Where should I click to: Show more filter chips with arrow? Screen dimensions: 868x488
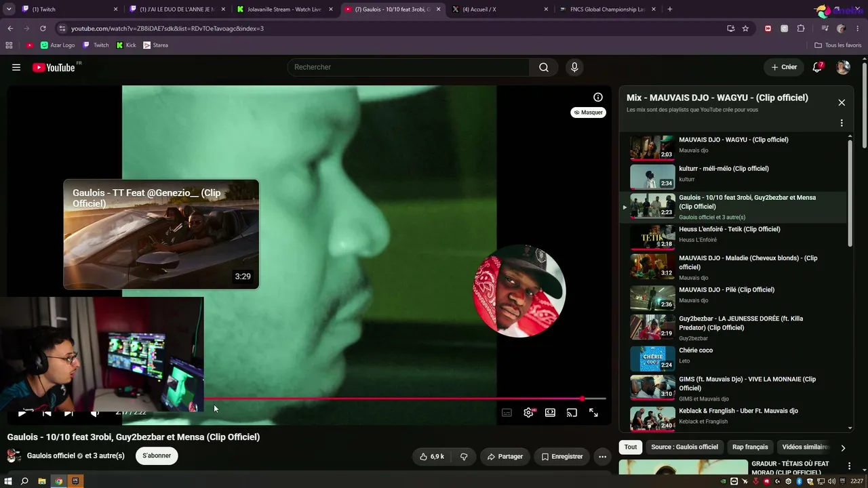[843, 447]
